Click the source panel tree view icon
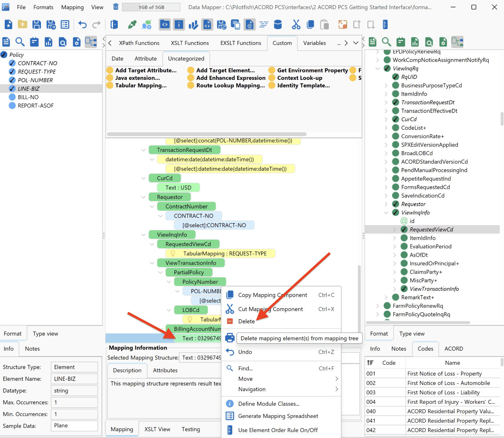Image resolution: width=504 pixels, height=438 pixels. click(91, 42)
